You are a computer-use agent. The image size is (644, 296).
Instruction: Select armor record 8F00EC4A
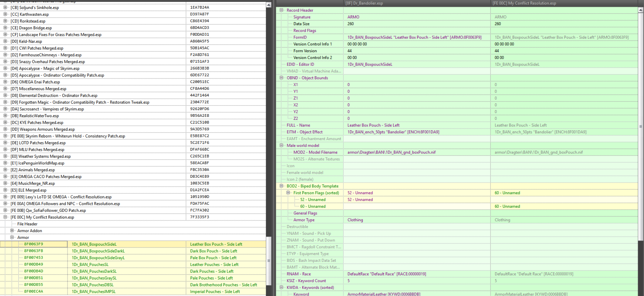(33, 291)
